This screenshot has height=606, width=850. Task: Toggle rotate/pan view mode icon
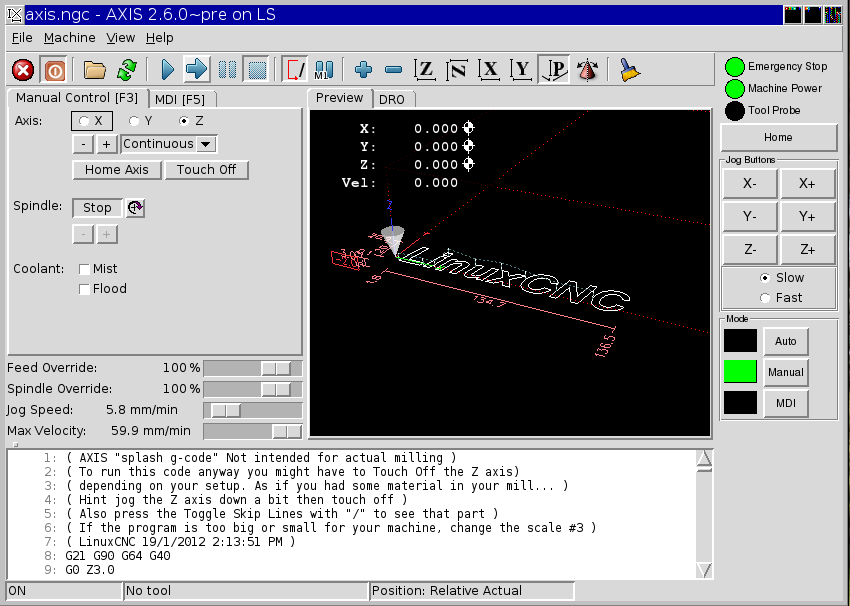pos(587,70)
